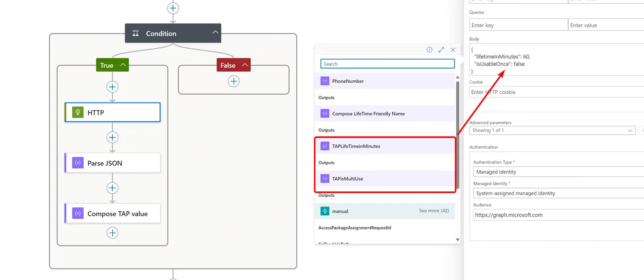Insert a step between HTTP and Parse JSON
This screenshot has height=280, width=644.
112,137
